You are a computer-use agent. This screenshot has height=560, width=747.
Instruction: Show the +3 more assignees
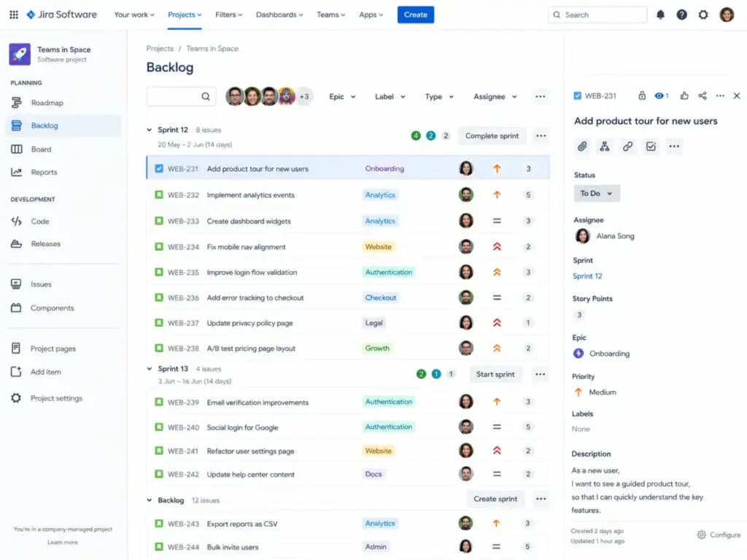click(304, 97)
